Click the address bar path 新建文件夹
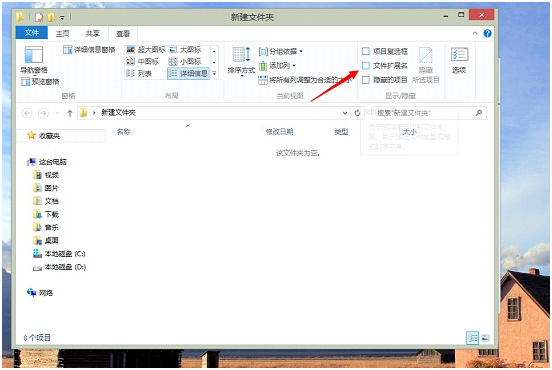This screenshot has height=370, width=552. (118, 113)
